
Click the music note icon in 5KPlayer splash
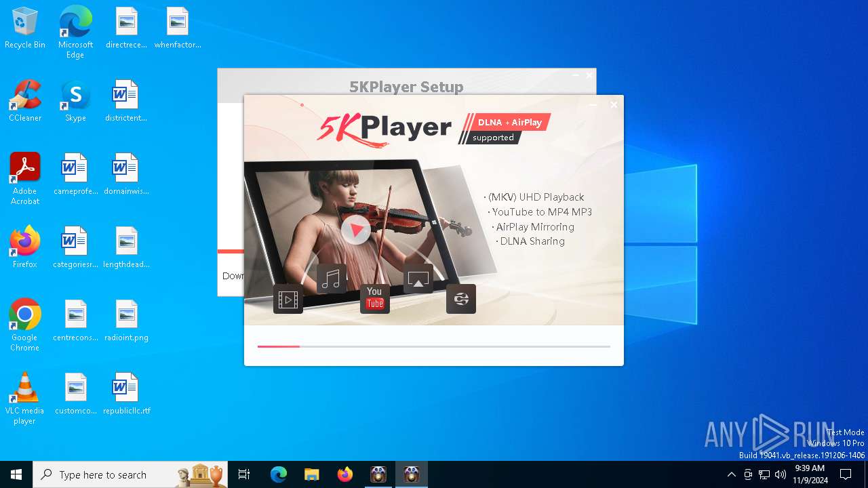(x=332, y=279)
